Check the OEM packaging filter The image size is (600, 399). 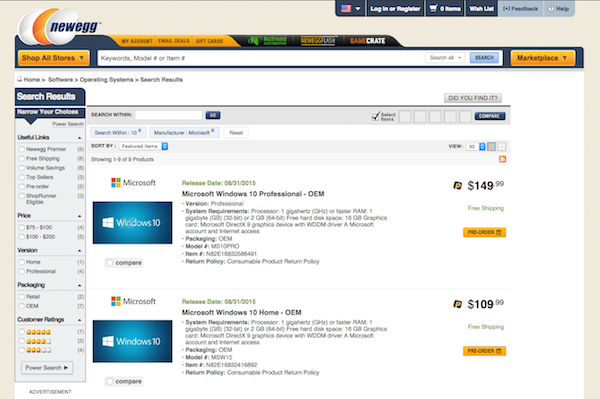[22, 306]
